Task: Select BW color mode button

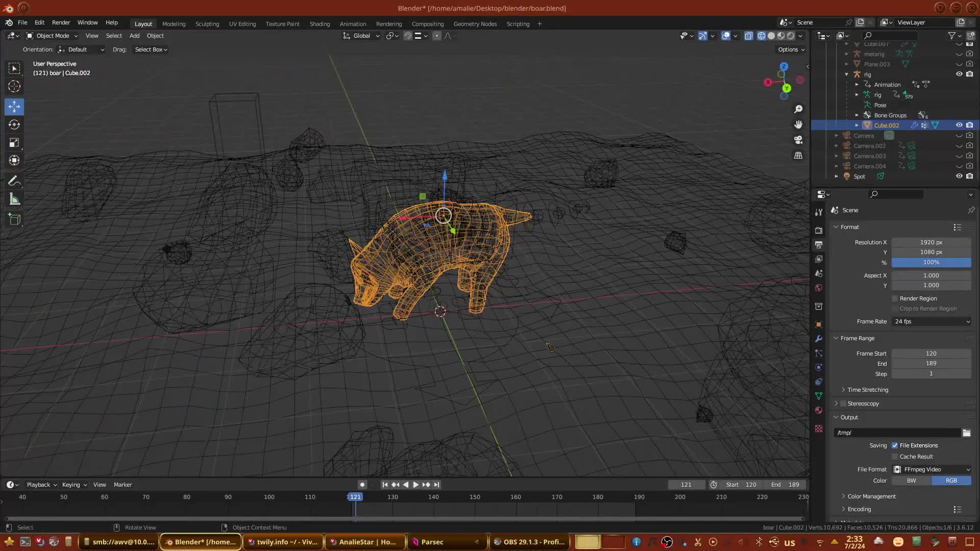Action: pos(911,481)
